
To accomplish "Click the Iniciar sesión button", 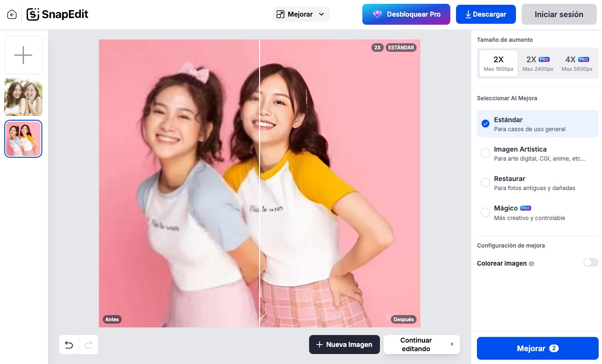I will tap(559, 14).
